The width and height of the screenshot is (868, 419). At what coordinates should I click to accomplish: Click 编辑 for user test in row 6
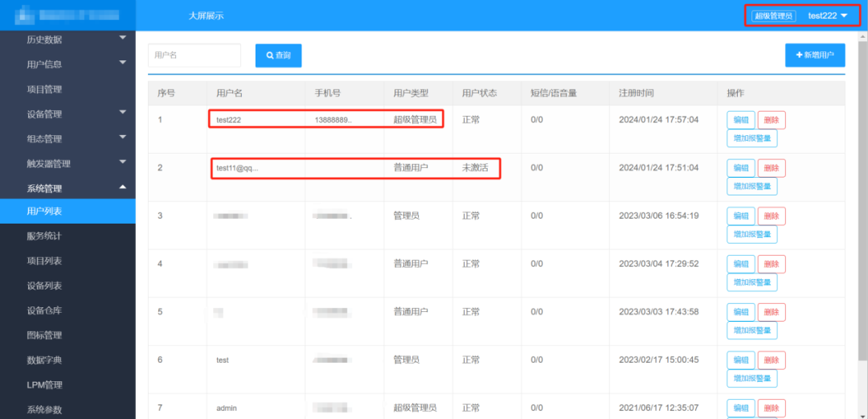(x=741, y=360)
